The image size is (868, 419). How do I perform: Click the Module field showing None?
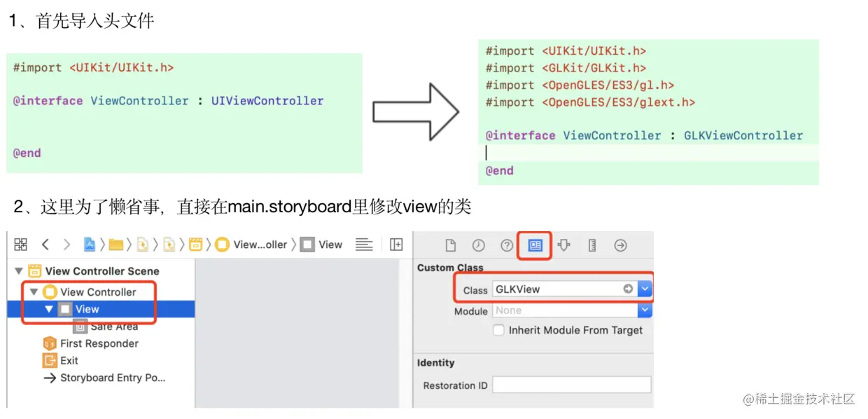(x=565, y=310)
